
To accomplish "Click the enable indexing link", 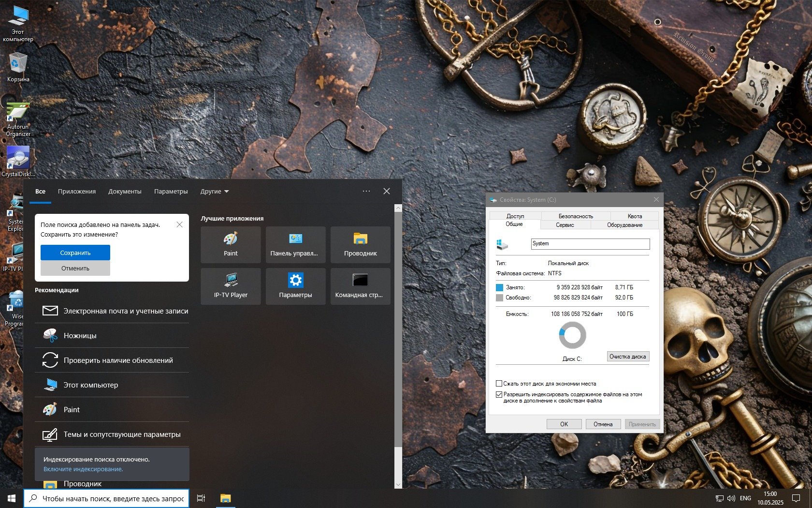I will pos(83,469).
